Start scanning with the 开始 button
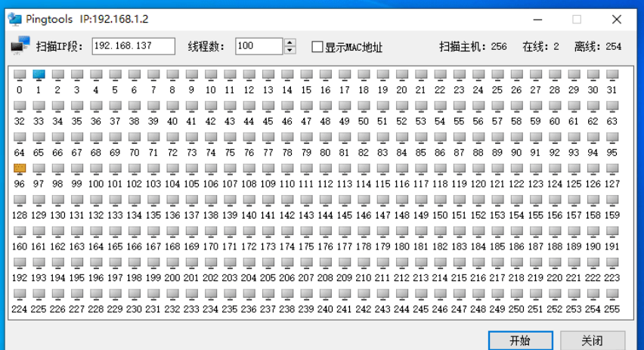 coord(520,341)
